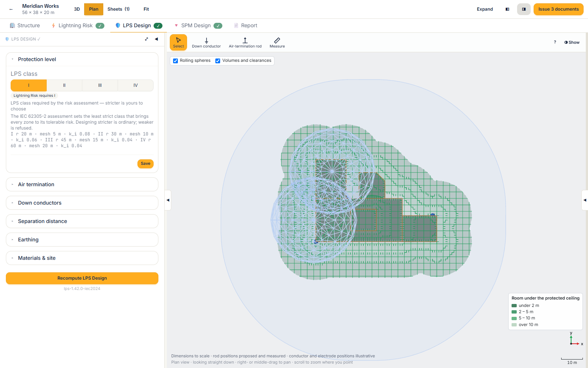The image size is (588, 368).
Task: Click the under 2 m legend swatch
Action: click(x=514, y=305)
